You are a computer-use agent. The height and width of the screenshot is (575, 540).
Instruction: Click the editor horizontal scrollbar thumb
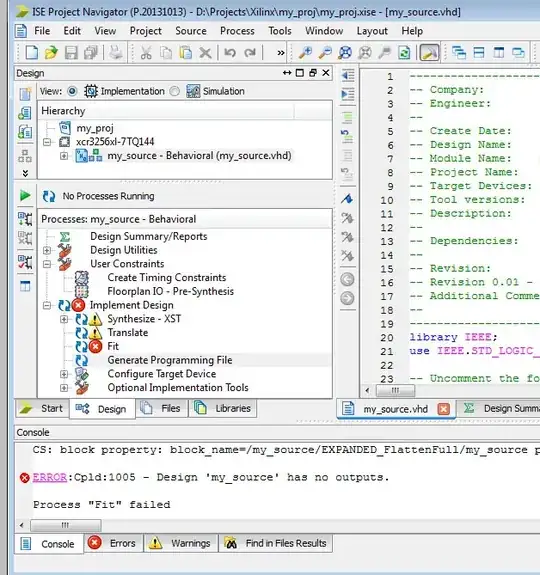(395, 391)
